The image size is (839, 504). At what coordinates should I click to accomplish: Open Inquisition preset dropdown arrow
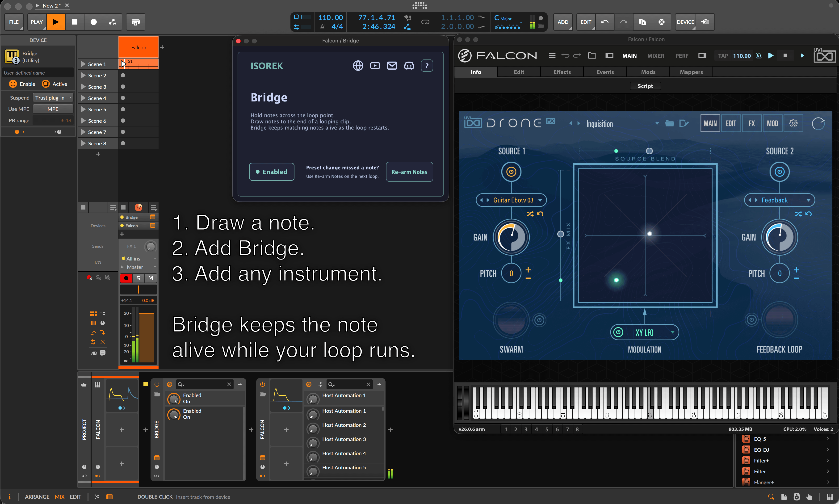[x=657, y=123]
